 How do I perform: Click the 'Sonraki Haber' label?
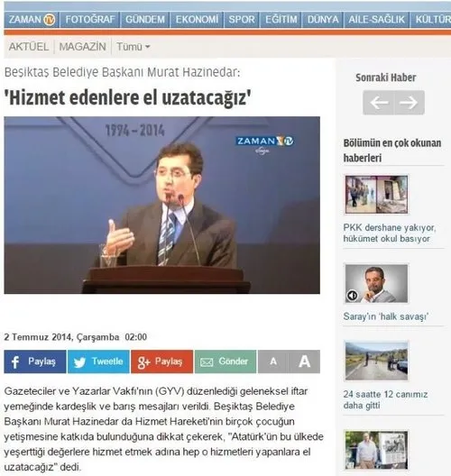[386, 78]
